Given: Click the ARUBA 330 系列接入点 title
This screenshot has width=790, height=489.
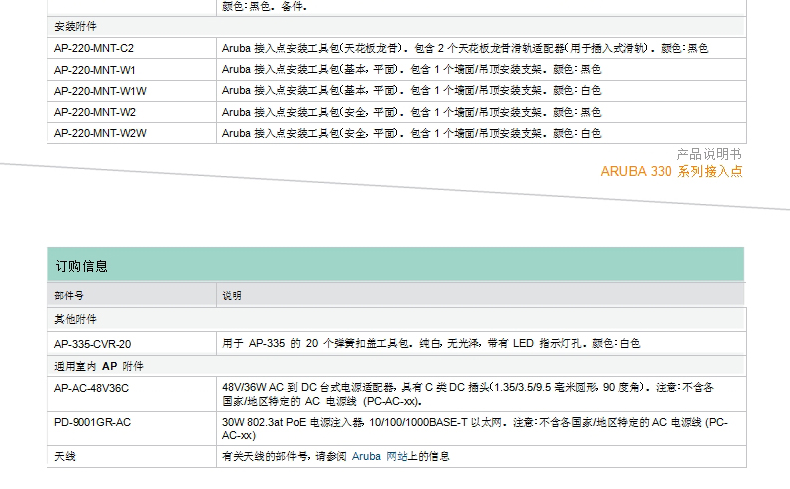Looking at the screenshot, I should coord(671,171).
